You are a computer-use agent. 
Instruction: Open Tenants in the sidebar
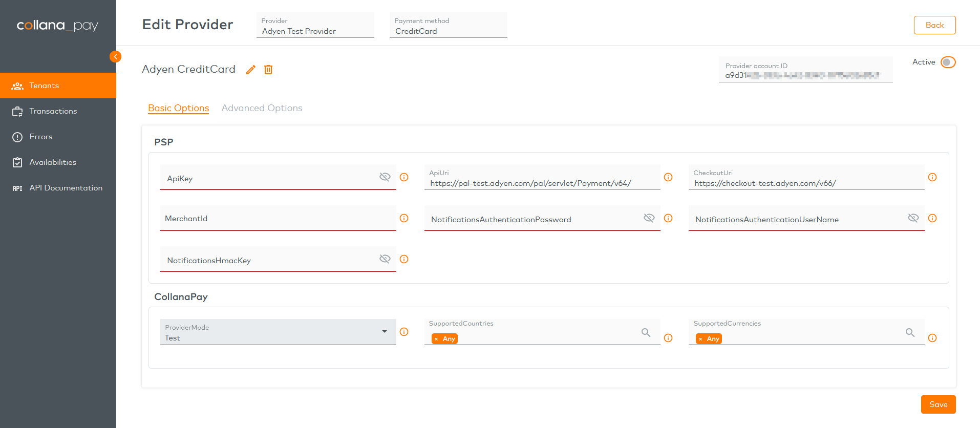58,85
